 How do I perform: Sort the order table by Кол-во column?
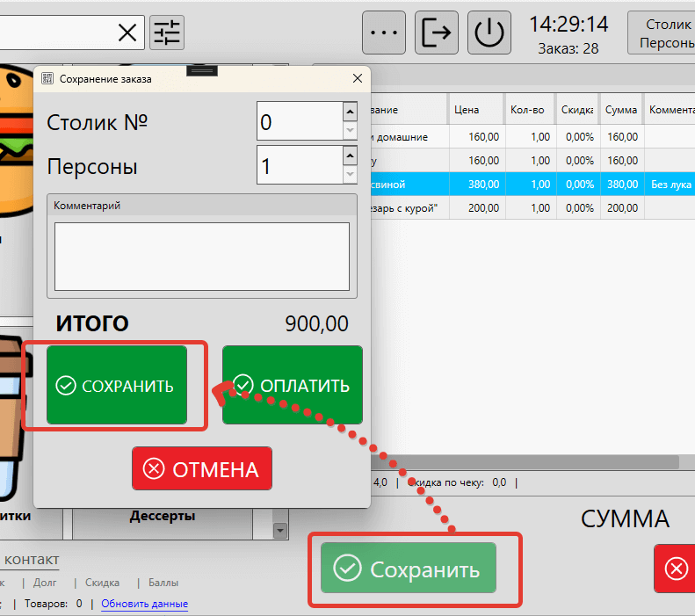click(x=527, y=111)
